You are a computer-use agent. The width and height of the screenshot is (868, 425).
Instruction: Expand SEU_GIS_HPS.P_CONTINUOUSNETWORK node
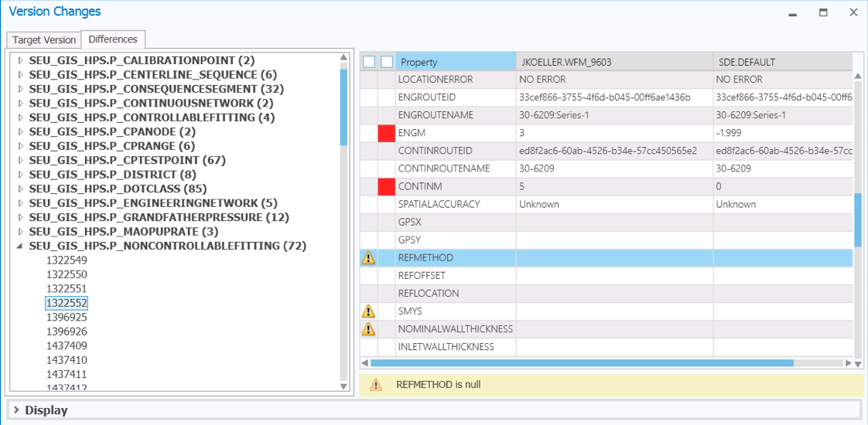21,103
